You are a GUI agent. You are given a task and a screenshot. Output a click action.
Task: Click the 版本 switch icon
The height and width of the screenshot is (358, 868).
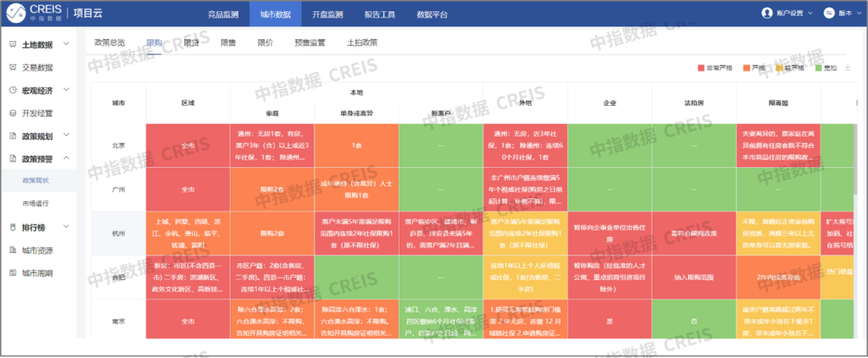click(829, 13)
